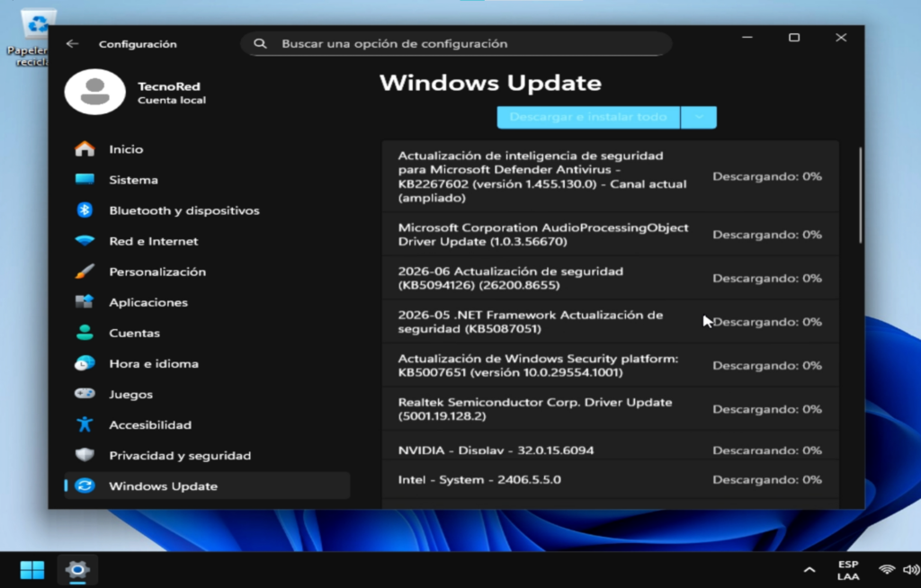The width and height of the screenshot is (921, 588).
Task: Click the Cuentas person icon
Action: coord(85,333)
